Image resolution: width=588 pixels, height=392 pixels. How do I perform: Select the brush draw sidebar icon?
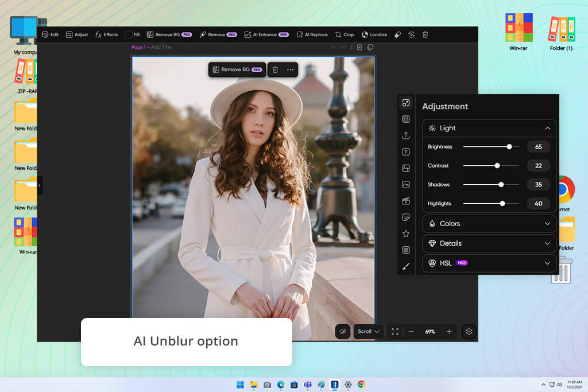pos(406,266)
